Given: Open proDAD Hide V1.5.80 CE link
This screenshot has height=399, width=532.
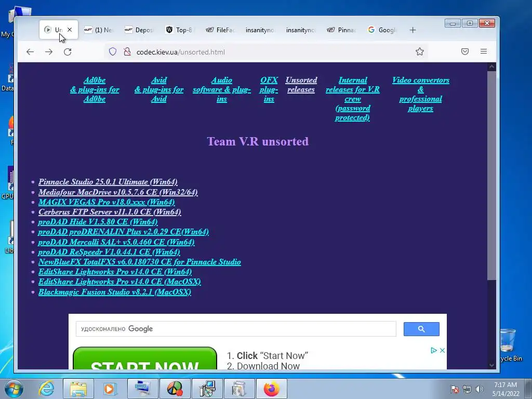Looking at the screenshot, I should [x=98, y=222].
